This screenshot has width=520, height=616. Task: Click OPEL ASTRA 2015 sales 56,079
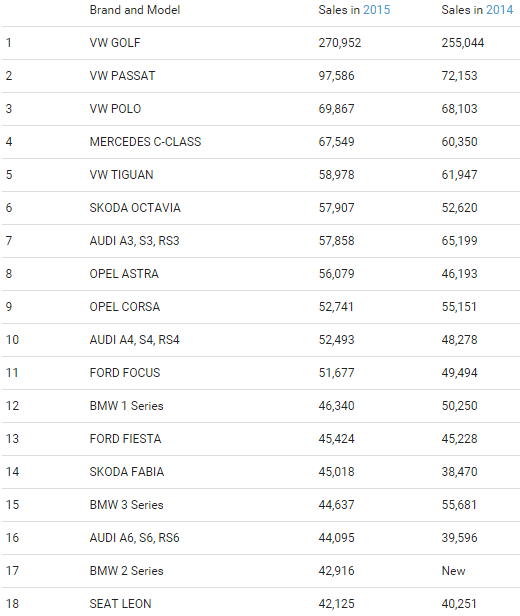pos(336,274)
